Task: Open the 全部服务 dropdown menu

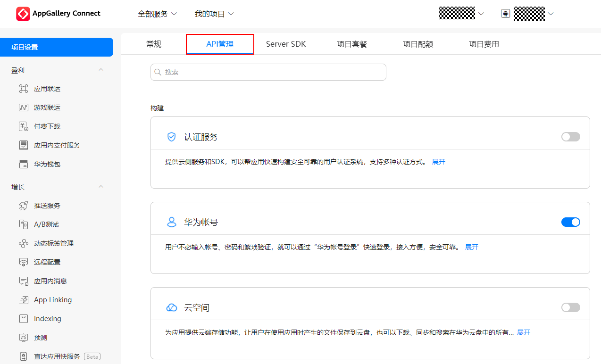Action: click(x=157, y=14)
